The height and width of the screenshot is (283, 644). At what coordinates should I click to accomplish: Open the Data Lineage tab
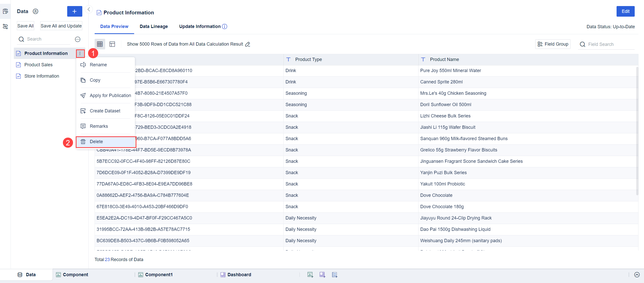(154, 26)
